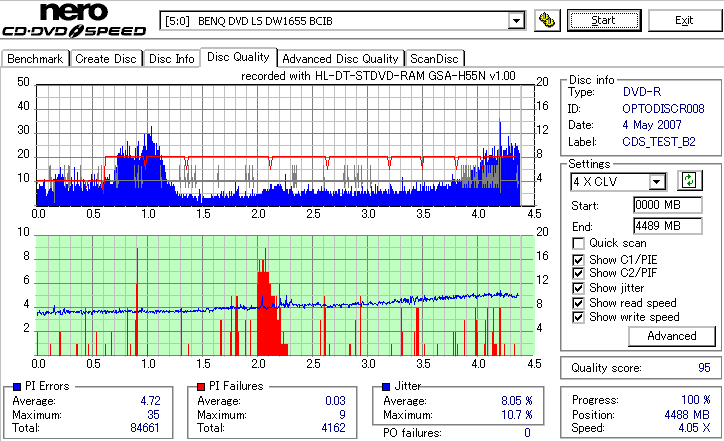The image size is (724, 441).
Task: Click the End field showing 4489 MB
Action: (668, 226)
